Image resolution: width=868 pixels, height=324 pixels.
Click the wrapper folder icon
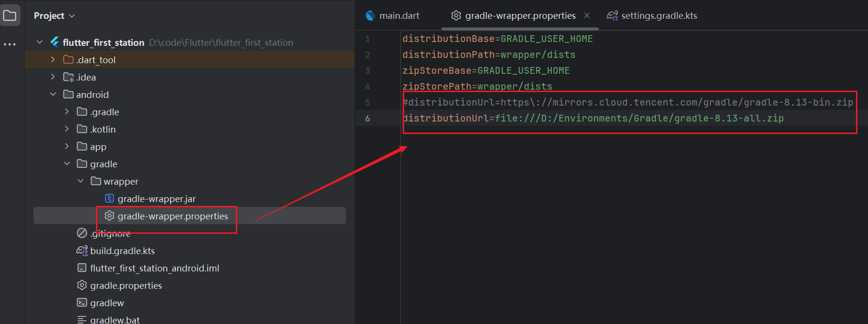coord(96,181)
